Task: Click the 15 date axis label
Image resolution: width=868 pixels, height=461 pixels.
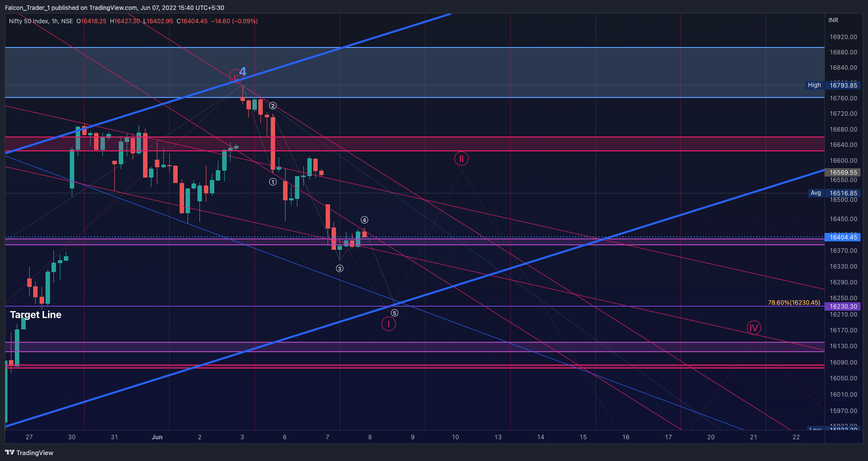Action: pos(583,437)
